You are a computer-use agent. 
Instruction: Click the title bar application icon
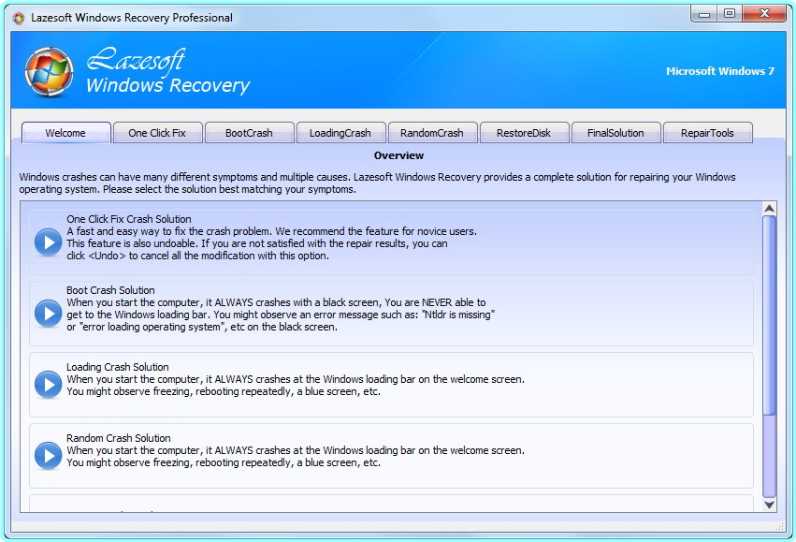[x=19, y=18]
